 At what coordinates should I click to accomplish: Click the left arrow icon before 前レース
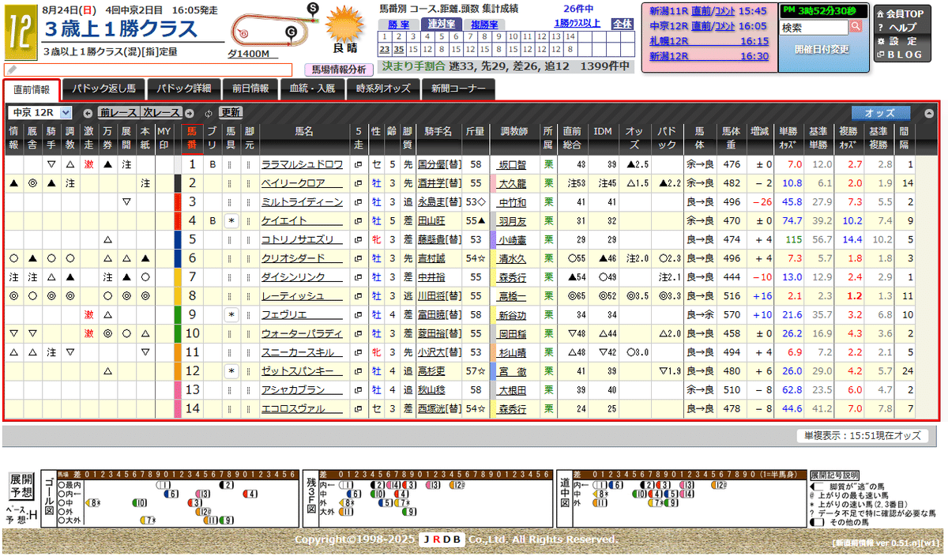tap(88, 113)
